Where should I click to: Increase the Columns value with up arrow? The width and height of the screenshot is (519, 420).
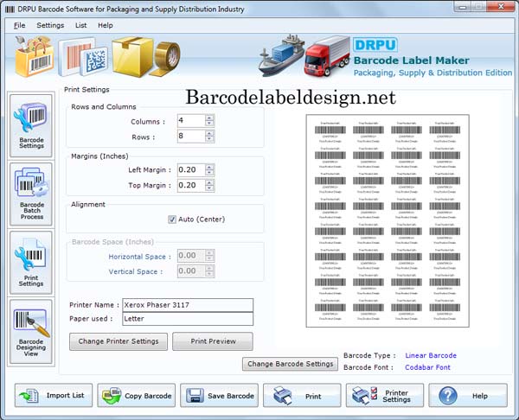pyautogui.click(x=209, y=118)
